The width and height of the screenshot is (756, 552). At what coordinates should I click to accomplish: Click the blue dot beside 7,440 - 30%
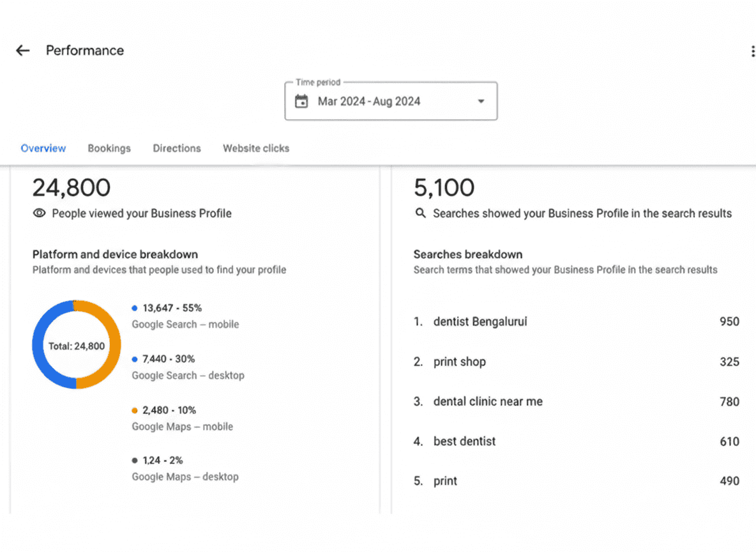tap(135, 359)
